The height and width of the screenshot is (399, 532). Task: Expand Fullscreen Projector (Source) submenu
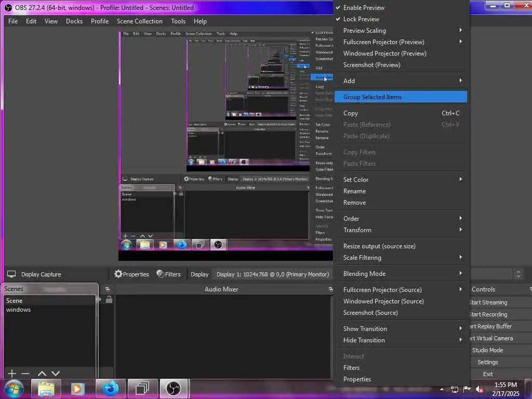point(401,290)
